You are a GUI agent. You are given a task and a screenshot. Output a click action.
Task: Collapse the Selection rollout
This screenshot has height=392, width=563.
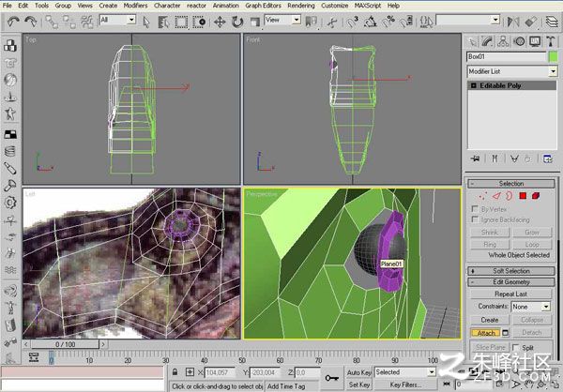tap(511, 184)
